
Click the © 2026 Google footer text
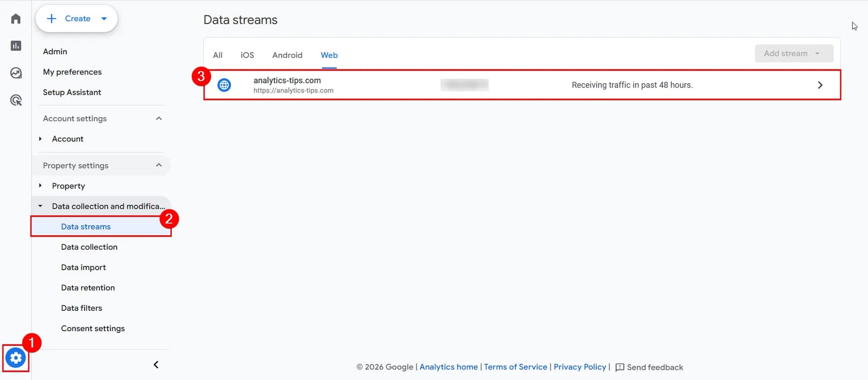(x=385, y=367)
